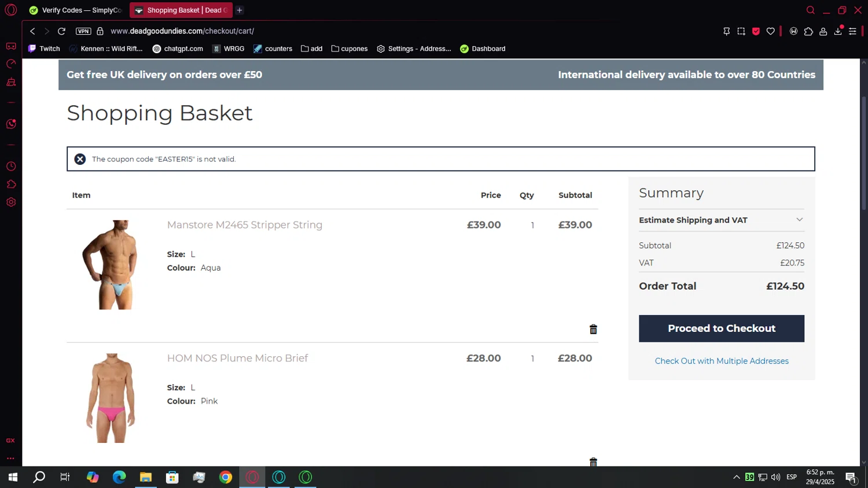
Task: Open the extensions puzzle-piece toolbar icon
Action: click(x=808, y=31)
